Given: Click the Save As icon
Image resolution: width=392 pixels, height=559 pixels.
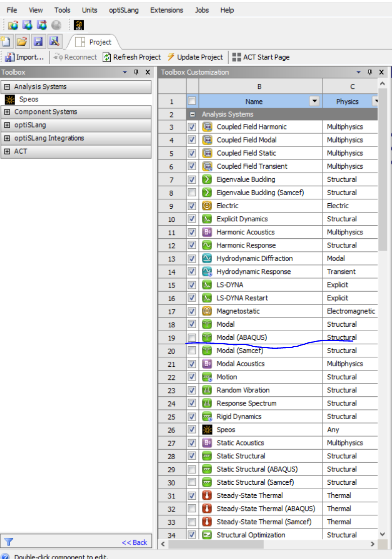Looking at the screenshot, I should pos(55,42).
